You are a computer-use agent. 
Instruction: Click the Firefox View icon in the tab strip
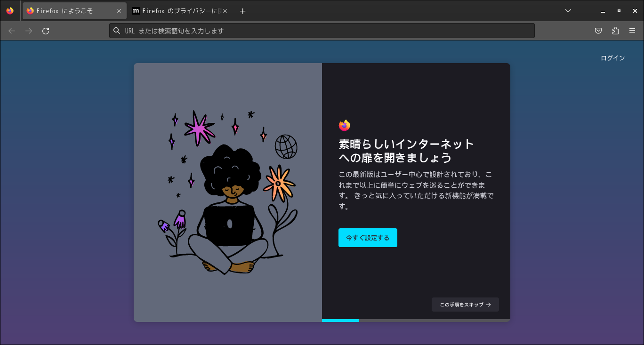(x=10, y=11)
